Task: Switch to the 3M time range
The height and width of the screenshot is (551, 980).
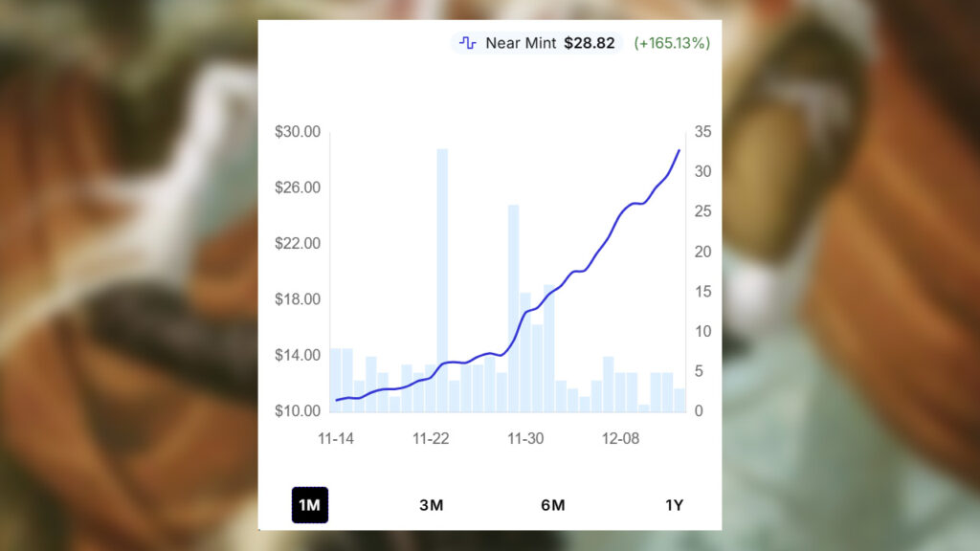Action: (x=432, y=505)
